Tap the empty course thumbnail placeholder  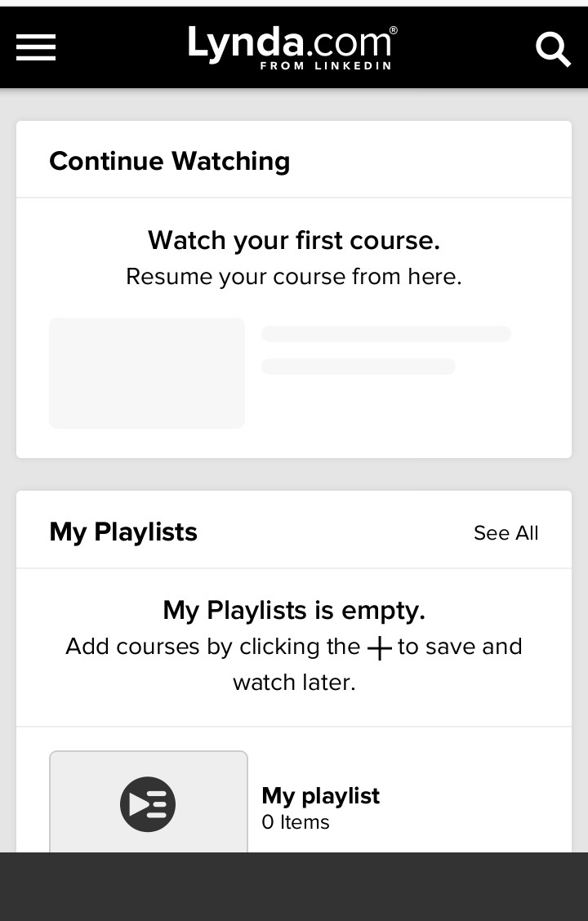coord(147,373)
